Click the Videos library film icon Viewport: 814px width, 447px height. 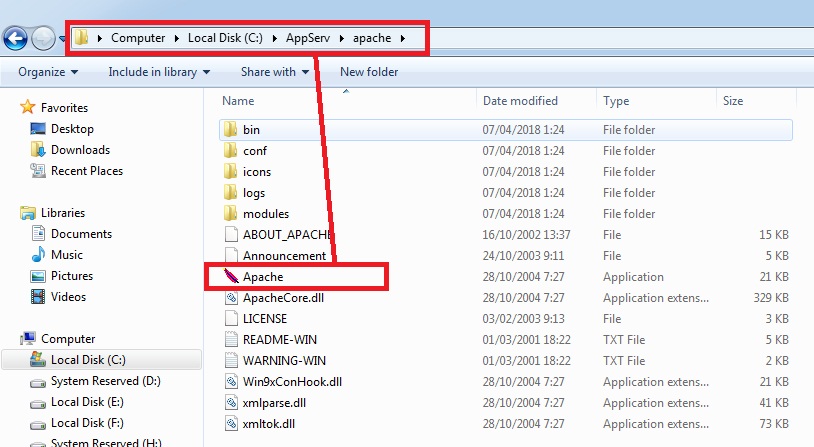[x=38, y=297]
